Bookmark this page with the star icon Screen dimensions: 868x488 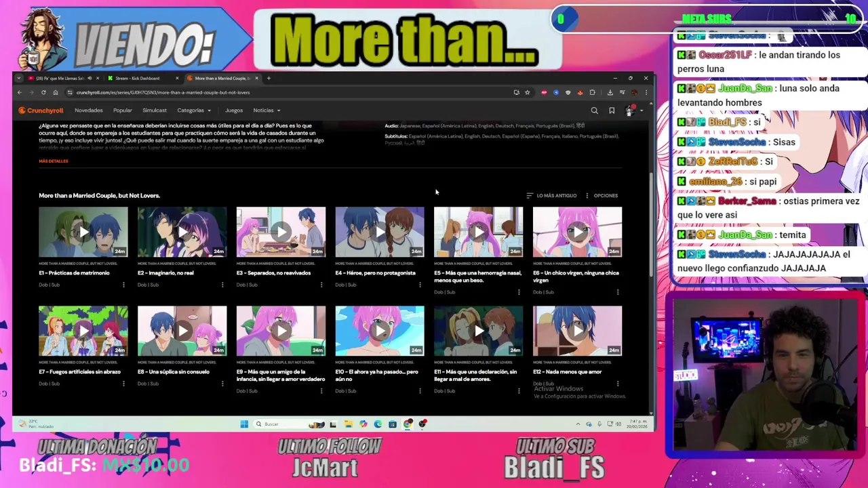click(527, 92)
